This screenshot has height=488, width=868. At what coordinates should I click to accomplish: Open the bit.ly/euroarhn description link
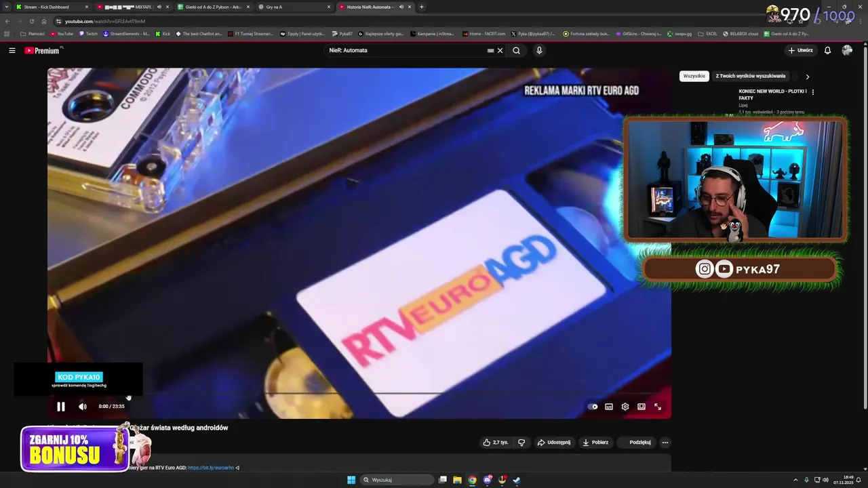[211, 468]
